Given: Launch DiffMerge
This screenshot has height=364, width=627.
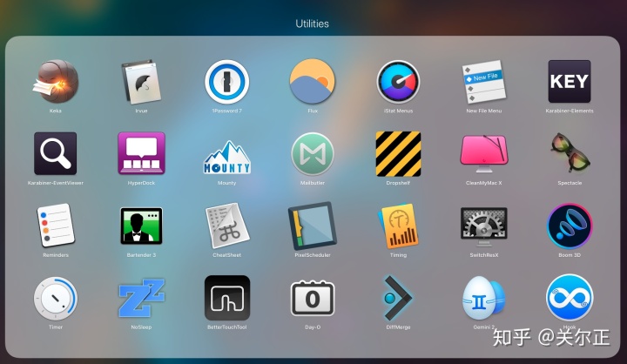Looking at the screenshot, I should (398, 298).
